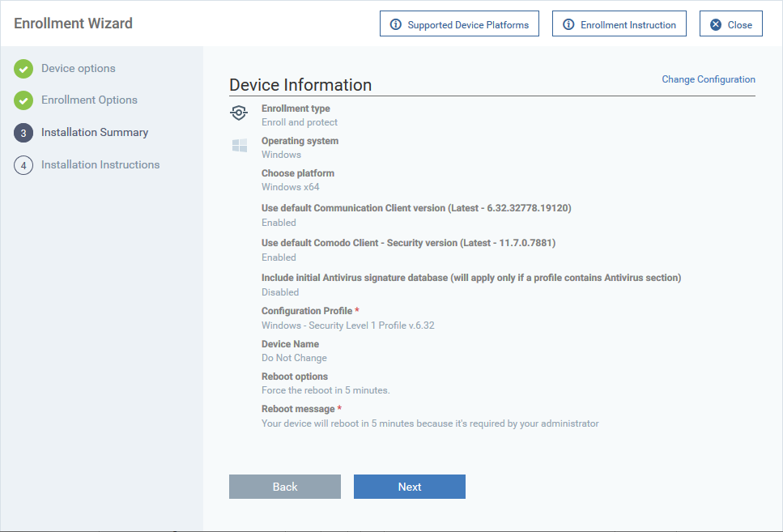Return with the Back button
783x532 pixels.
[x=285, y=487]
